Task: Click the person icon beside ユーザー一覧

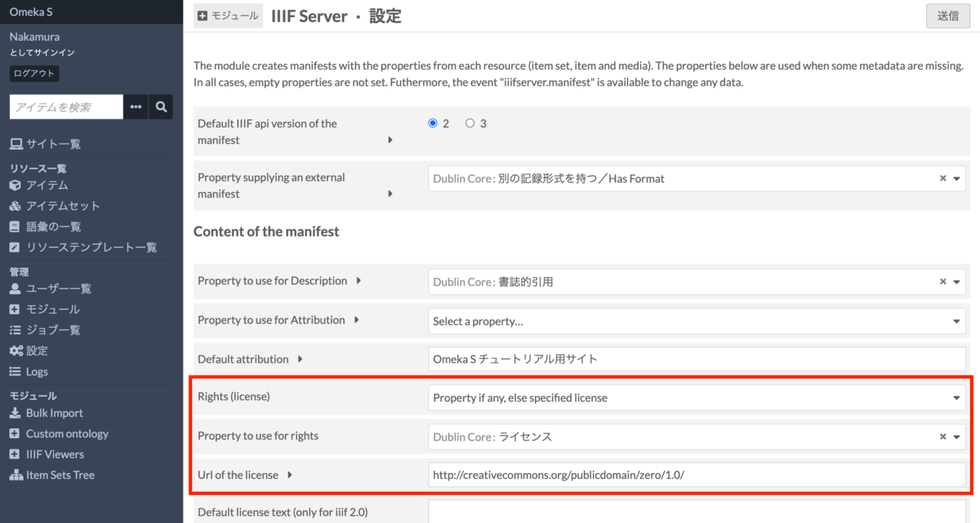Action: coord(15,288)
